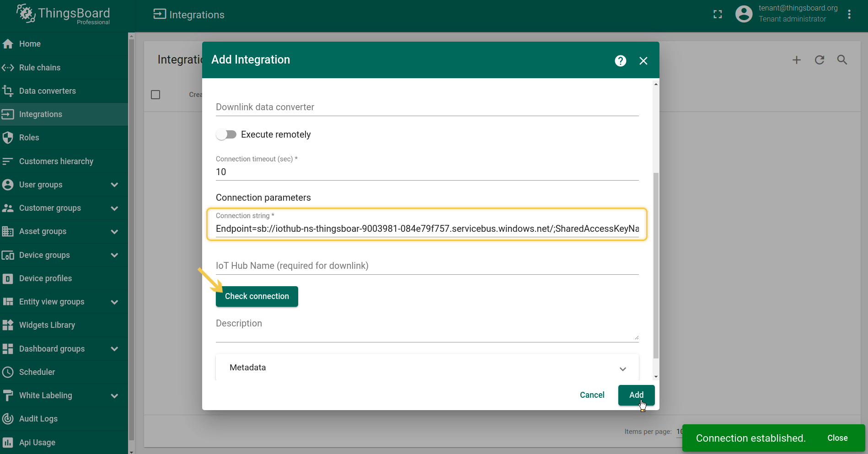Expand the Dashboard groups submenu
Viewport: 868px width, 454px height.
(x=114, y=349)
